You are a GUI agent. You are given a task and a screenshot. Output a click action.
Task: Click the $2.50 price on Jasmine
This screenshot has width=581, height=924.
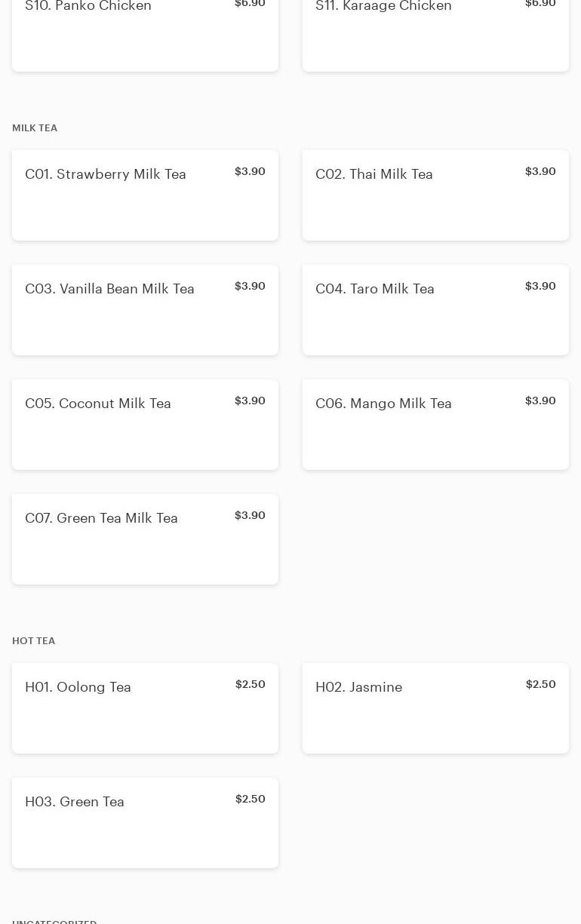pyautogui.click(x=540, y=684)
